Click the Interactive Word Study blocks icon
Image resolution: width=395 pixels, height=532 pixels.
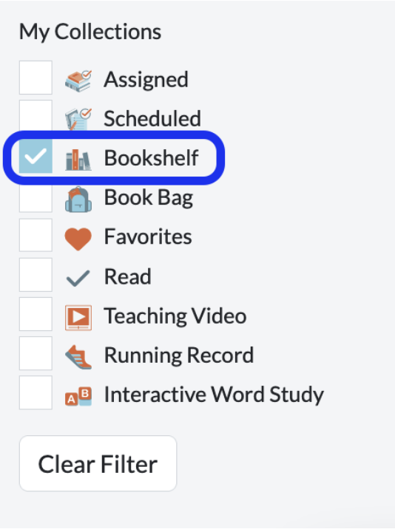click(78, 396)
